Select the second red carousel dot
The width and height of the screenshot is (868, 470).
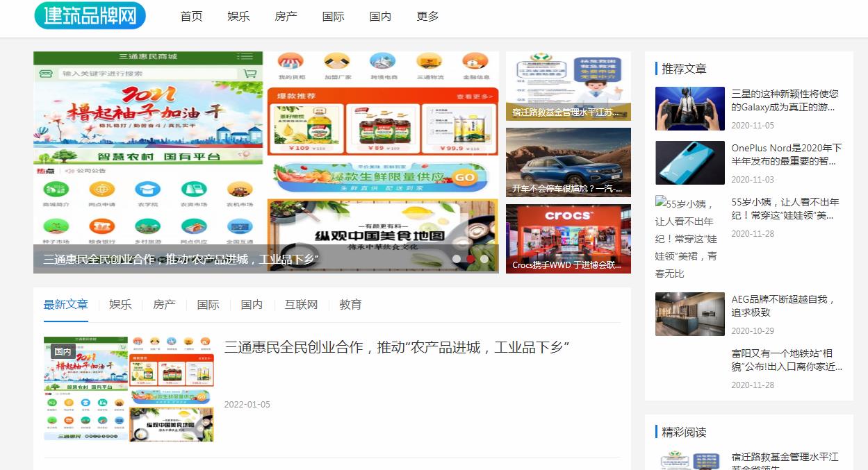(x=470, y=258)
